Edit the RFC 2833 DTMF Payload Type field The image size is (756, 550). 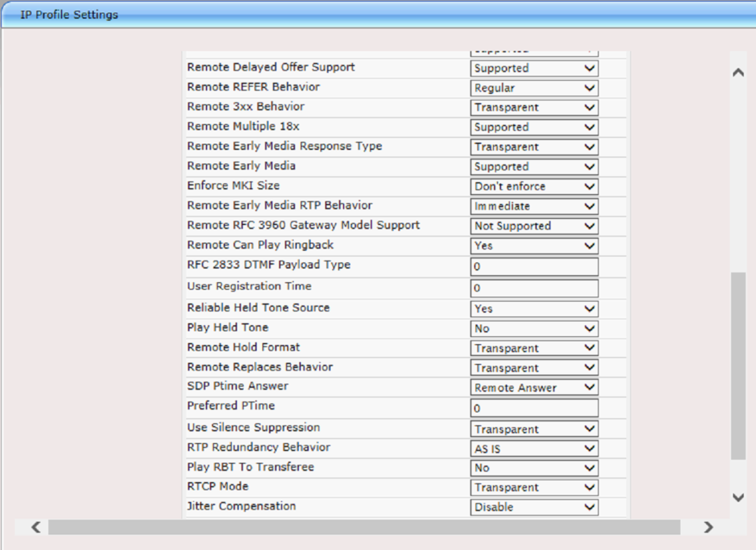[x=534, y=266]
